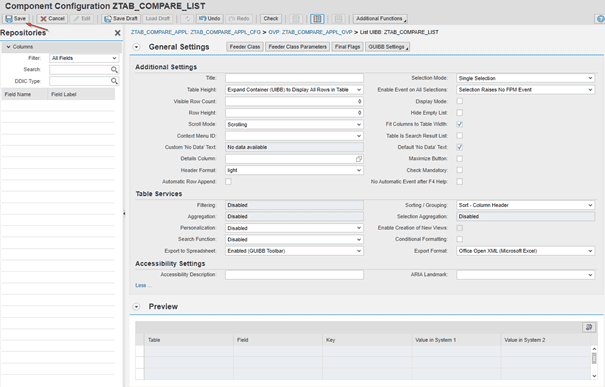This screenshot has height=387, width=605.
Task: Open the Selection Mode dropdown
Action: point(526,78)
